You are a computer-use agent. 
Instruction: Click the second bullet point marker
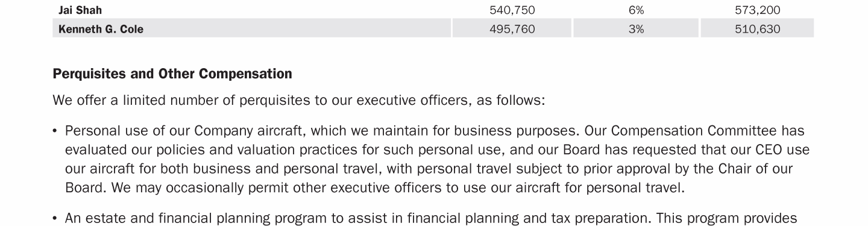55,219
